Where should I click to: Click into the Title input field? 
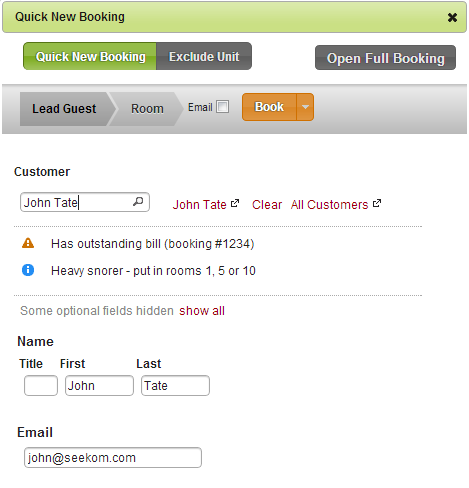[x=41, y=386]
